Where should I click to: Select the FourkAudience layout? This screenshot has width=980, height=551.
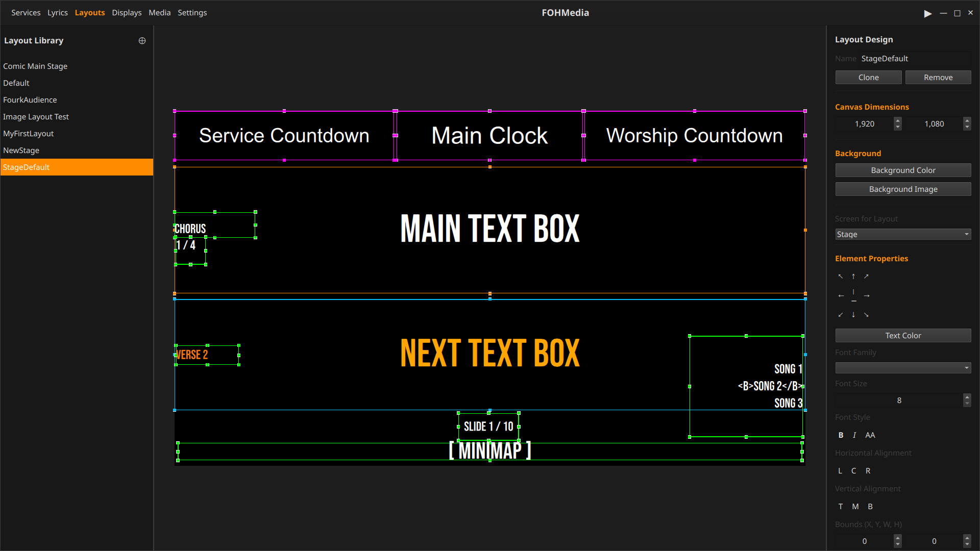coord(77,100)
